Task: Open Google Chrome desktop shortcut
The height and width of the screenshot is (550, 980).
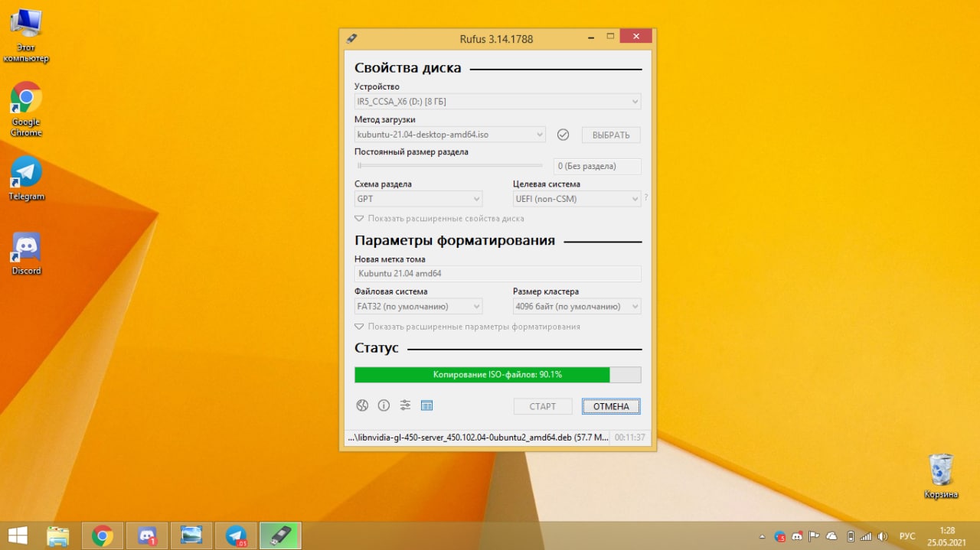Action: [x=26, y=109]
